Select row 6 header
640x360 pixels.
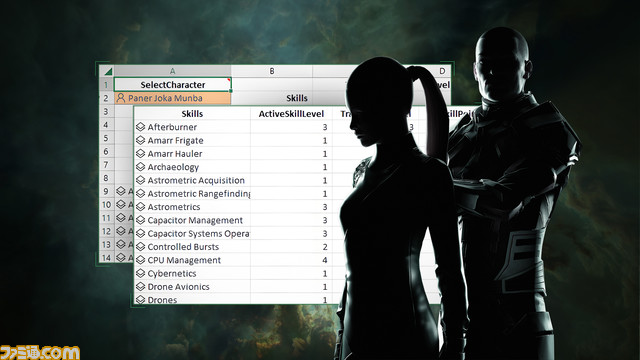(106, 151)
